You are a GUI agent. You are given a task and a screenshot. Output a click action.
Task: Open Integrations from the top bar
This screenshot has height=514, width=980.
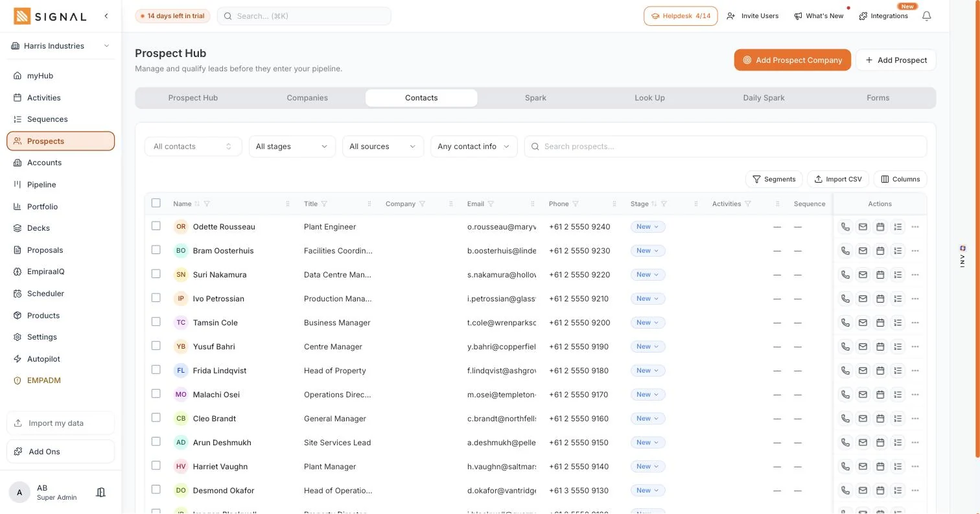(x=883, y=16)
